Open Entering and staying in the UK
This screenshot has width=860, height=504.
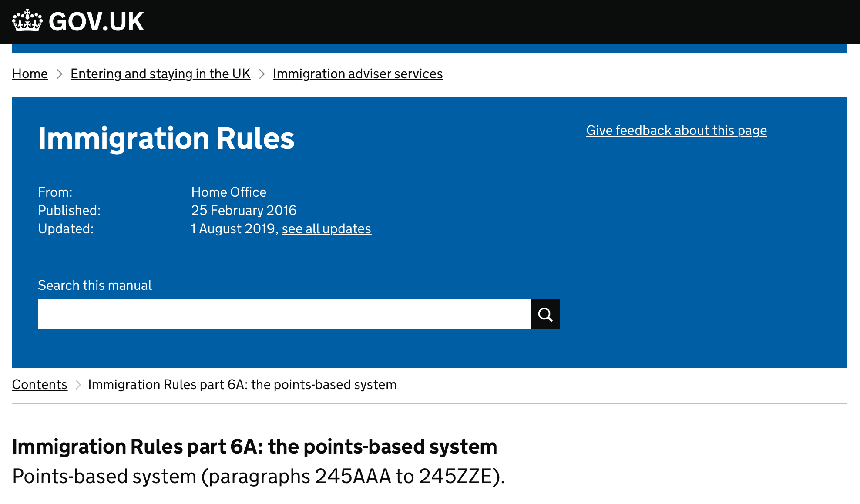tap(160, 74)
